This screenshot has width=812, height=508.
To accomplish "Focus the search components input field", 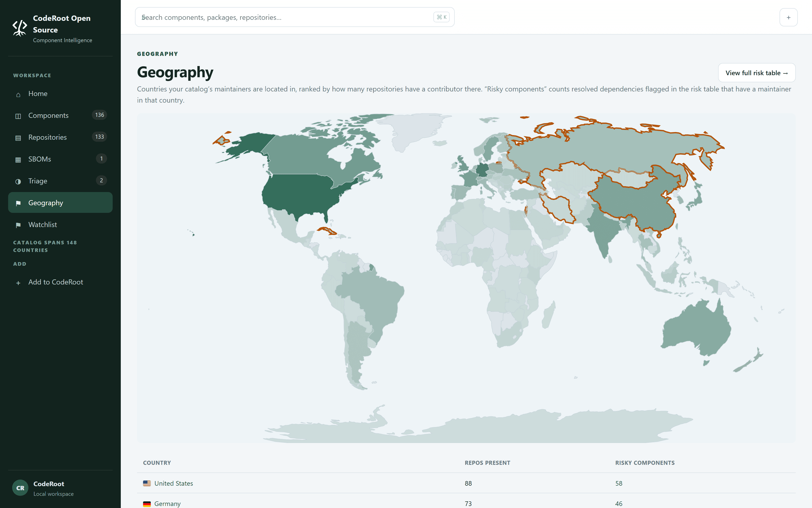I will click(x=295, y=17).
